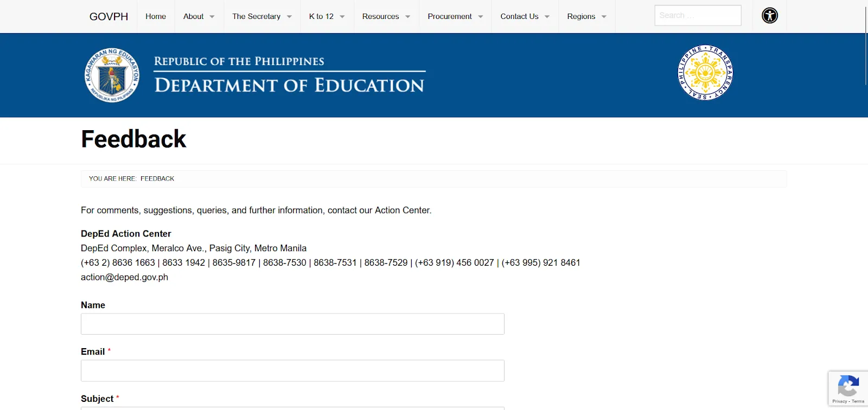Click the Feedback page heading
The image size is (868, 410).
[133, 139]
